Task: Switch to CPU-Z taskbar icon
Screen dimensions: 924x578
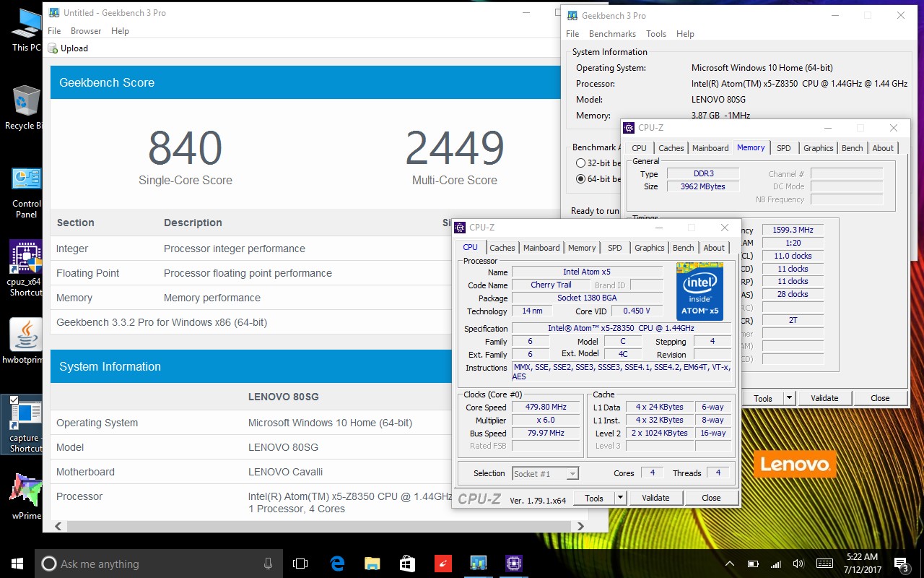Action: [513, 564]
